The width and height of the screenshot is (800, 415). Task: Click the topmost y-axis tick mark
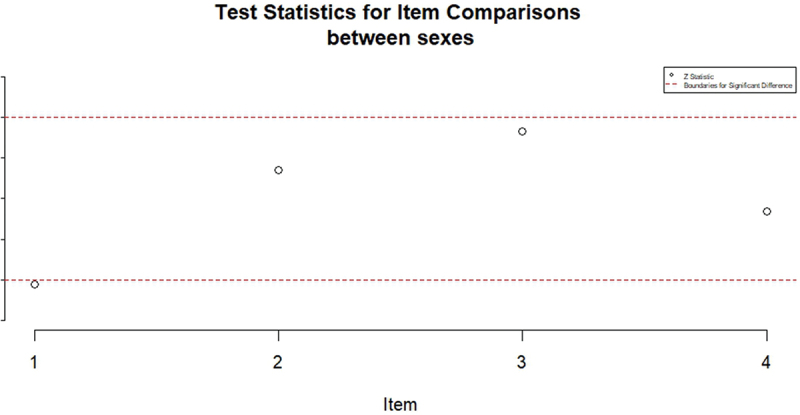(3, 76)
